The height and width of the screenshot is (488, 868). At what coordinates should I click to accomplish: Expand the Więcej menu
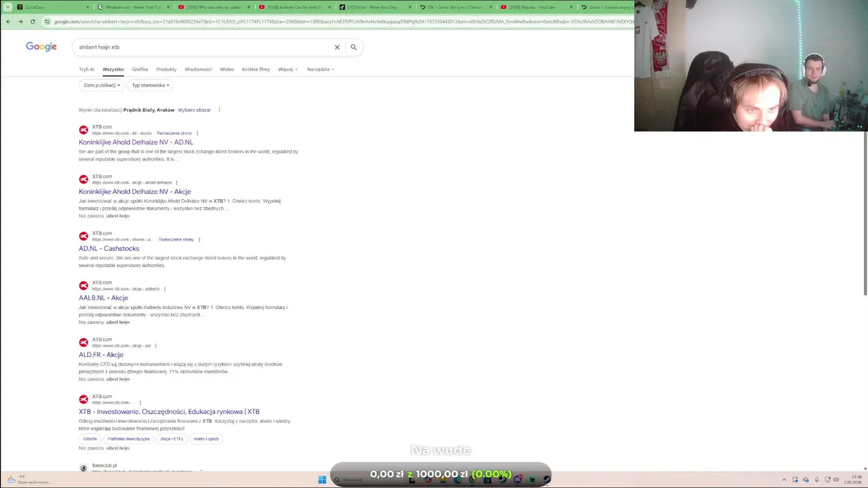point(288,69)
